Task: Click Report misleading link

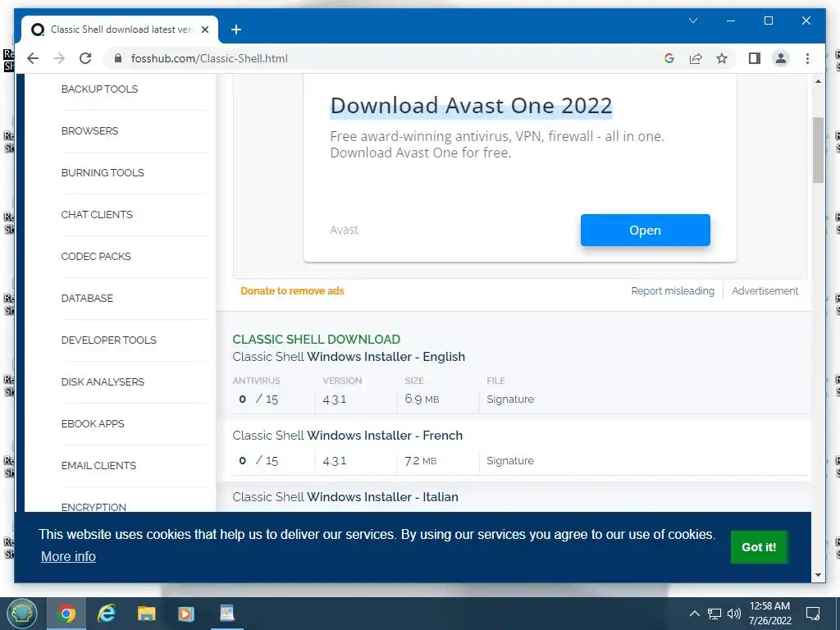Action: point(673,291)
